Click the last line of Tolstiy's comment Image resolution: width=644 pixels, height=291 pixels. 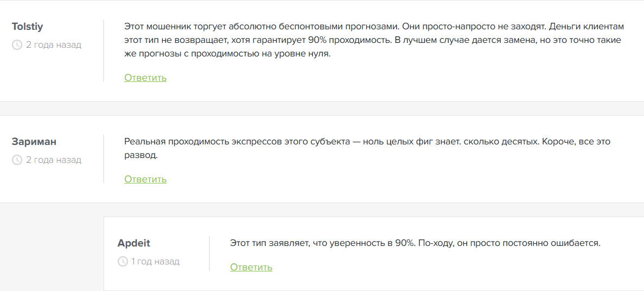(x=227, y=54)
